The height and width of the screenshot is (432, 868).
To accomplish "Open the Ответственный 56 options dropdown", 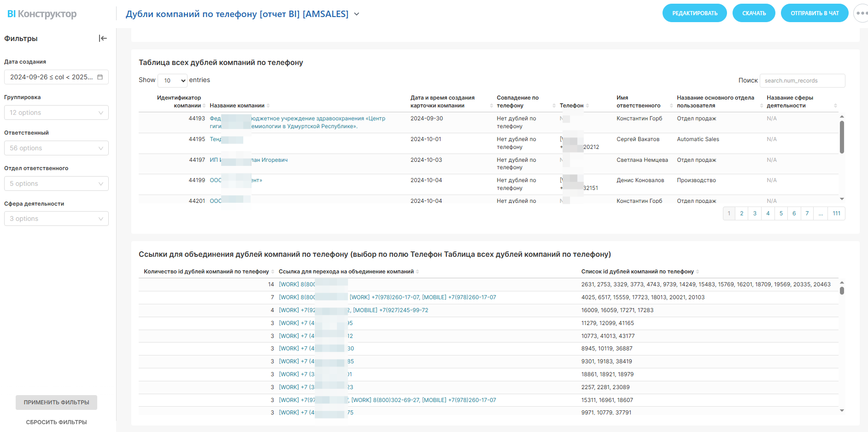I will click(56, 148).
